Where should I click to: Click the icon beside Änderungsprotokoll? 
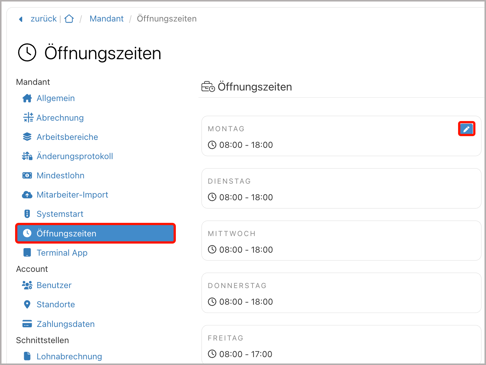point(27,156)
